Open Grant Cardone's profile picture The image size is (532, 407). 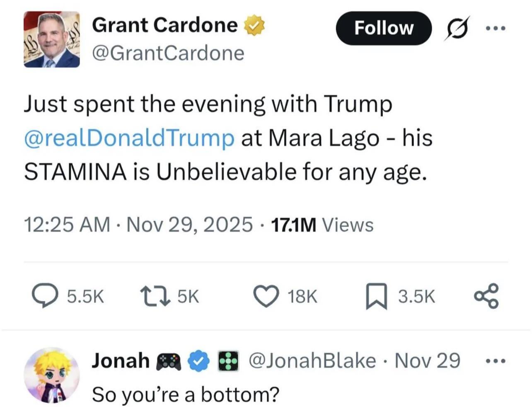[51, 39]
